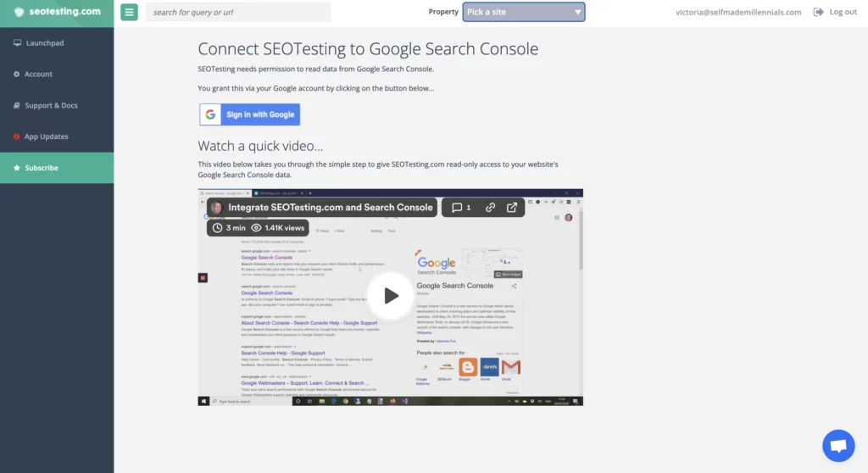
Task: Open the chat support bubble
Action: [x=838, y=445]
